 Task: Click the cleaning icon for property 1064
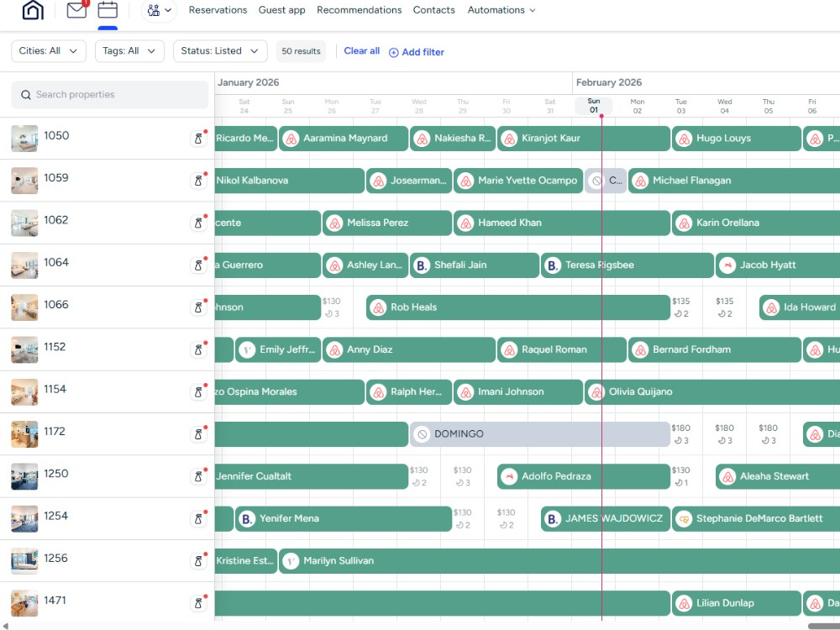[198, 265]
